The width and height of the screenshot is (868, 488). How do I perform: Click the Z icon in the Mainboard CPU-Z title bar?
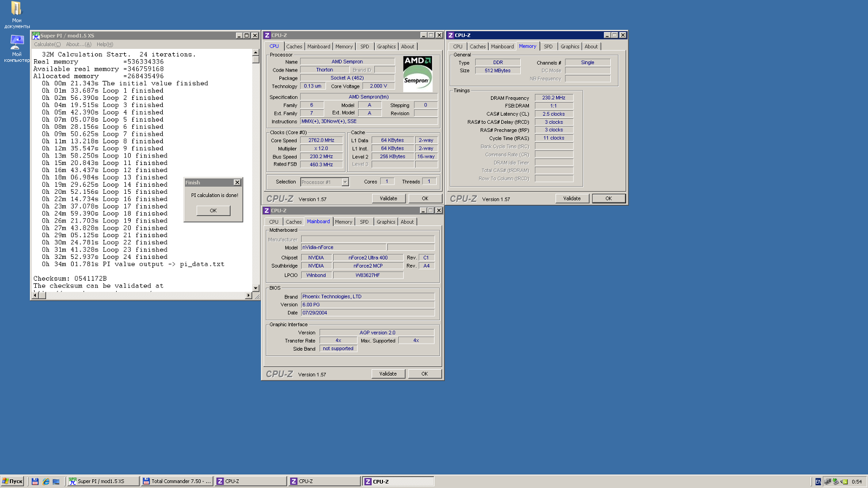click(266, 211)
